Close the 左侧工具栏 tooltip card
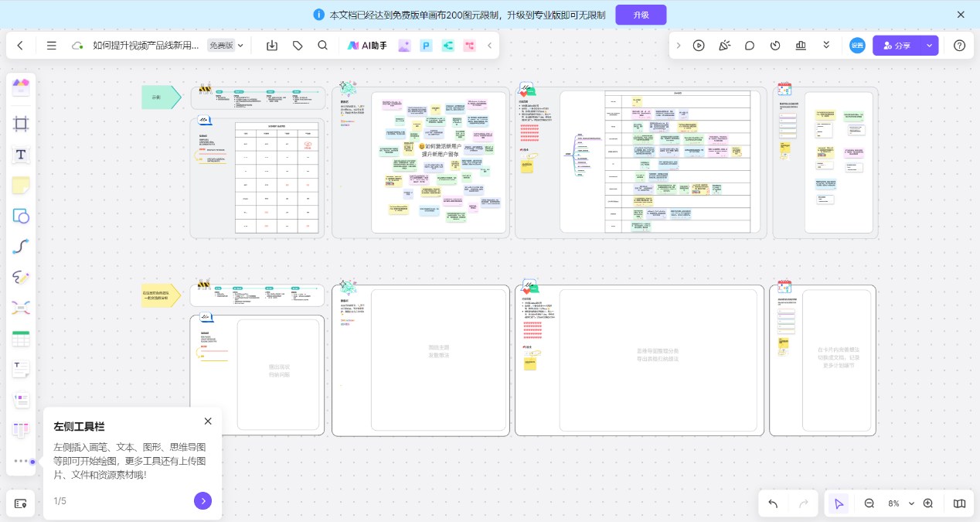 pos(208,421)
